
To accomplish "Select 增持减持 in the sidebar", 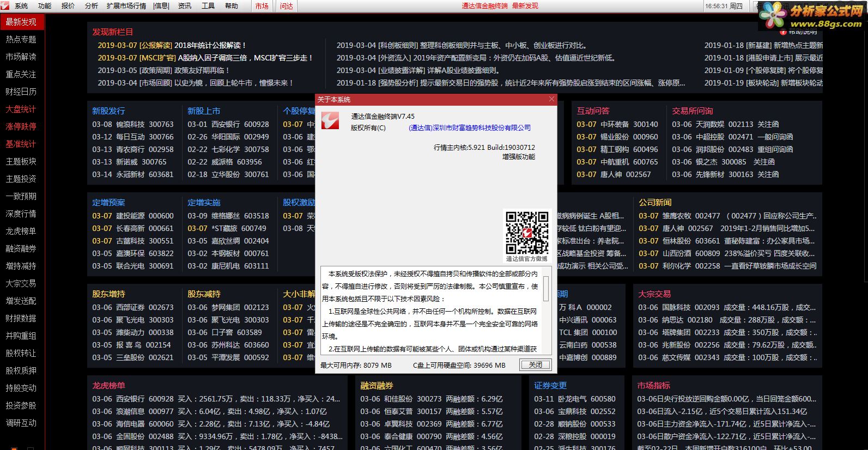I will click(21, 266).
